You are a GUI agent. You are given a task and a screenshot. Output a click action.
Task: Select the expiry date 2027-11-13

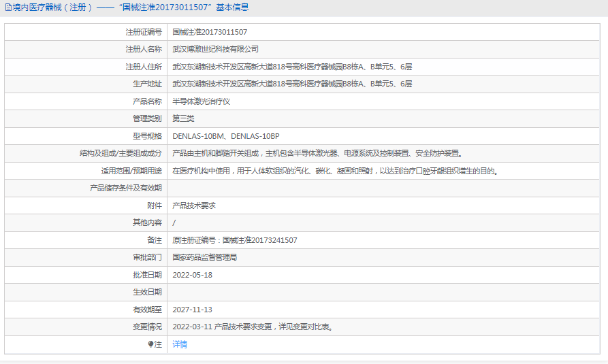pyautogui.click(x=193, y=310)
